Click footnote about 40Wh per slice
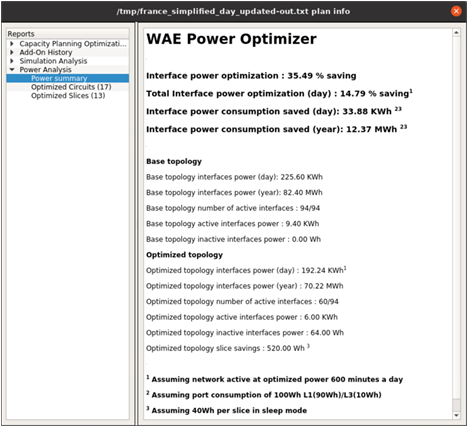Image resolution: width=468 pixels, height=427 pixels. pyautogui.click(x=227, y=410)
